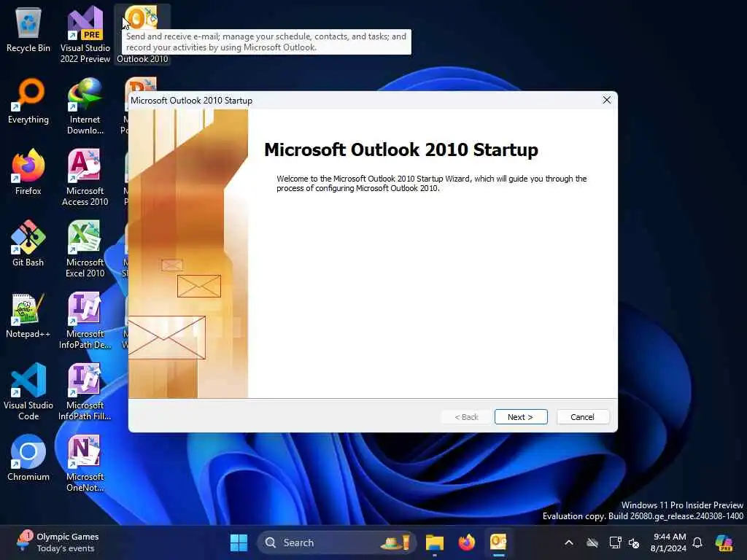Image resolution: width=747 pixels, height=560 pixels.
Task: Select the Microsoft OneNote desktop icon
Action: pyautogui.click(x=85, y=463)
